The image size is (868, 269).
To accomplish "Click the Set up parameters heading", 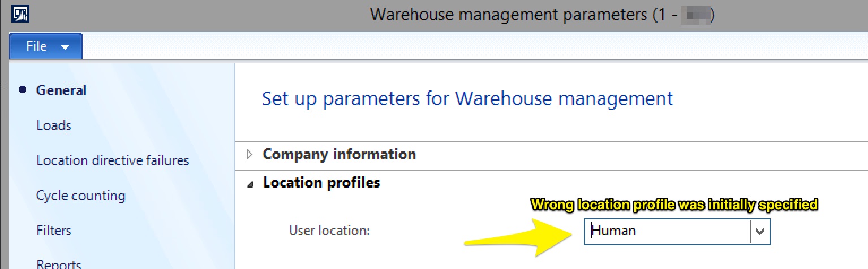I will (x=467, y=98).
